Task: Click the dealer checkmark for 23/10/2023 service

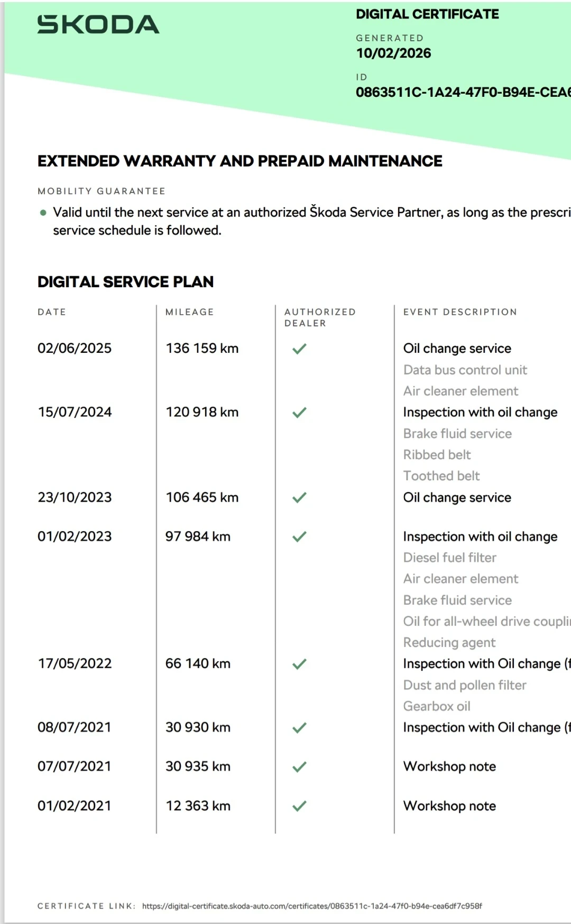Action: click(299, 498)
